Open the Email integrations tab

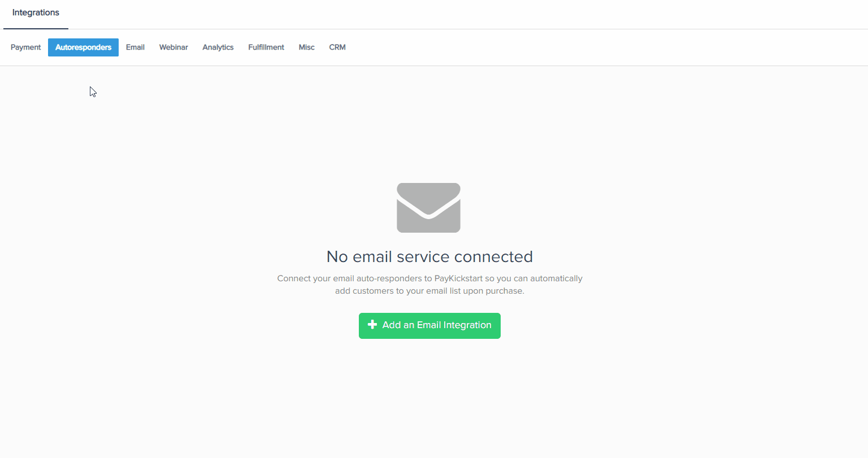click(135, 47)
